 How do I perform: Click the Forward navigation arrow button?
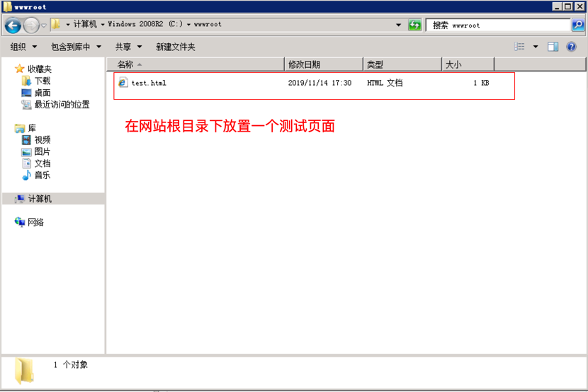pos(31,25)
